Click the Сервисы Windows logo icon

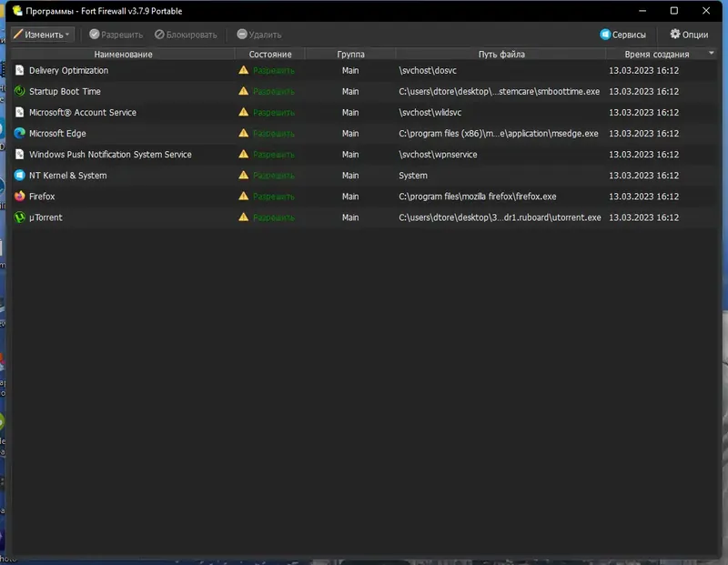coord(605,34)
